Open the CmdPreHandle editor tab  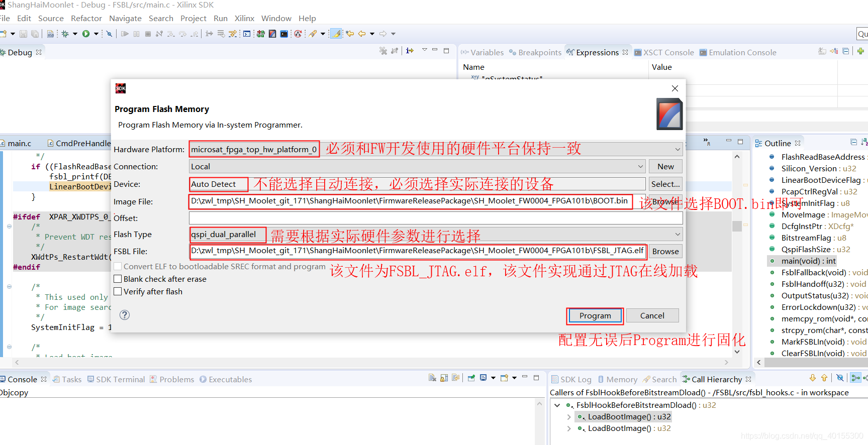pyautogui.click(x=79, y=143)
